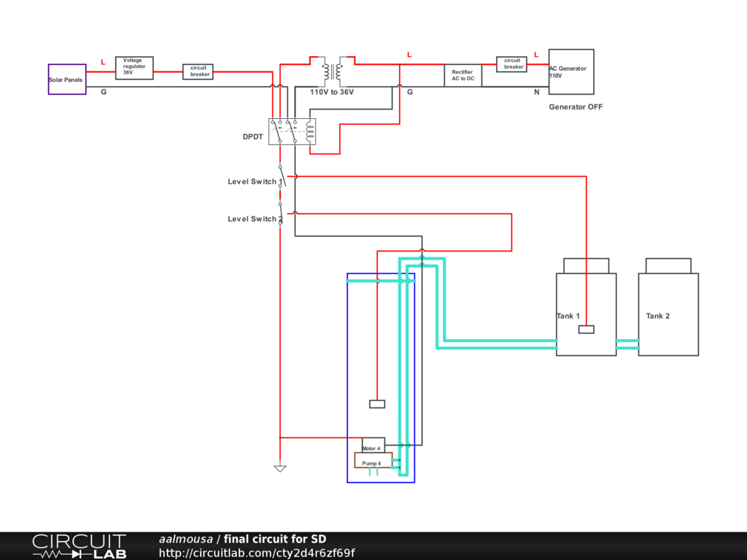
Task: Toggle the DPDT relay switch
Action: click(292, 131)
